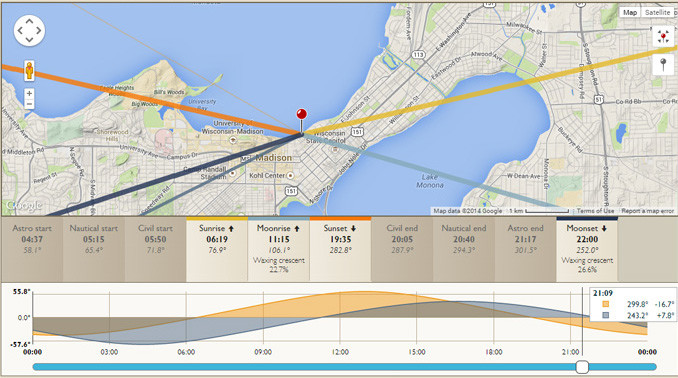Viewport: 678px width, 378px height.
Task: Toggle the Sunset 19:35 event tile
Action: click(340, 249)
